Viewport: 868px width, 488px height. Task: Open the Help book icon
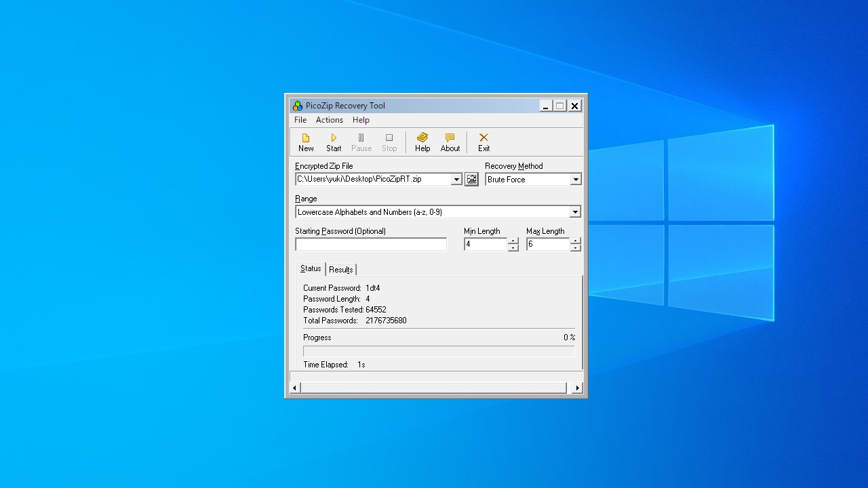422,142
